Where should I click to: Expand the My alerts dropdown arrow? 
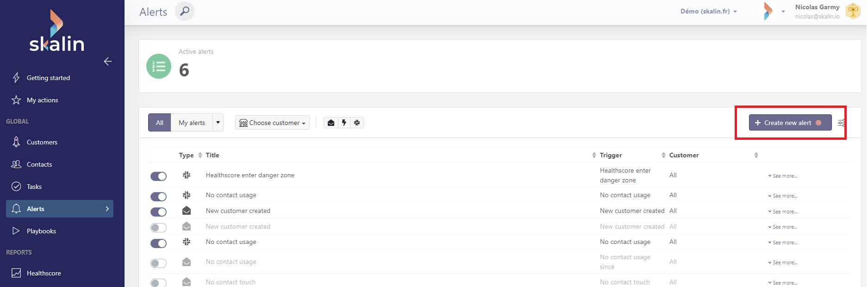pyautogui.click(x=218, y=123)
